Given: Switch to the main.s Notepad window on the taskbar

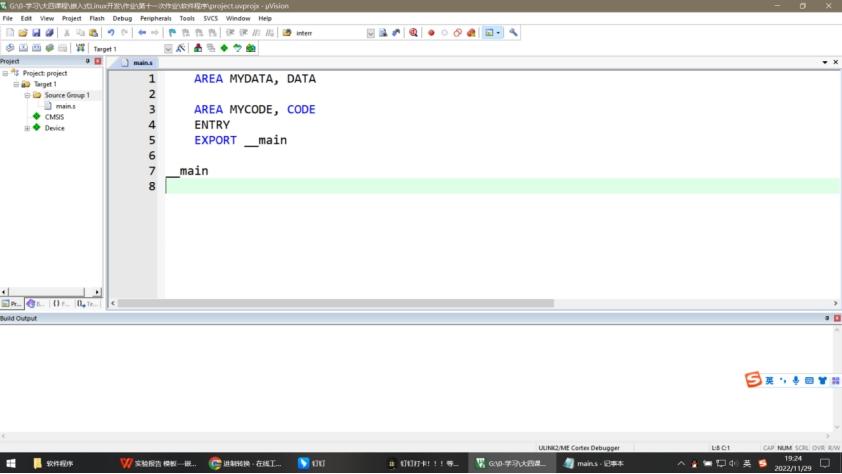Looking at the screenshot, I should tap(593, 463).
